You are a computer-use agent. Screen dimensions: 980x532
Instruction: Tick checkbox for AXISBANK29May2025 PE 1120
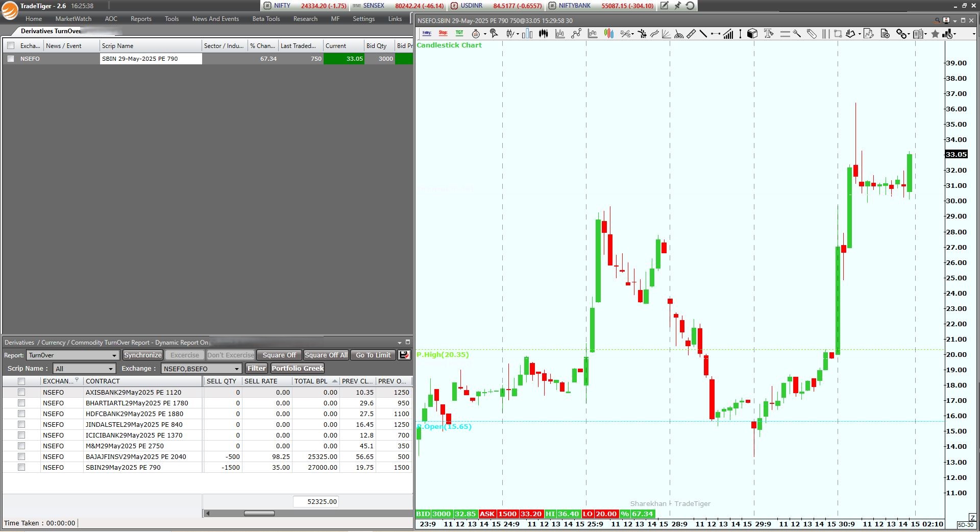tap(21, 392)
